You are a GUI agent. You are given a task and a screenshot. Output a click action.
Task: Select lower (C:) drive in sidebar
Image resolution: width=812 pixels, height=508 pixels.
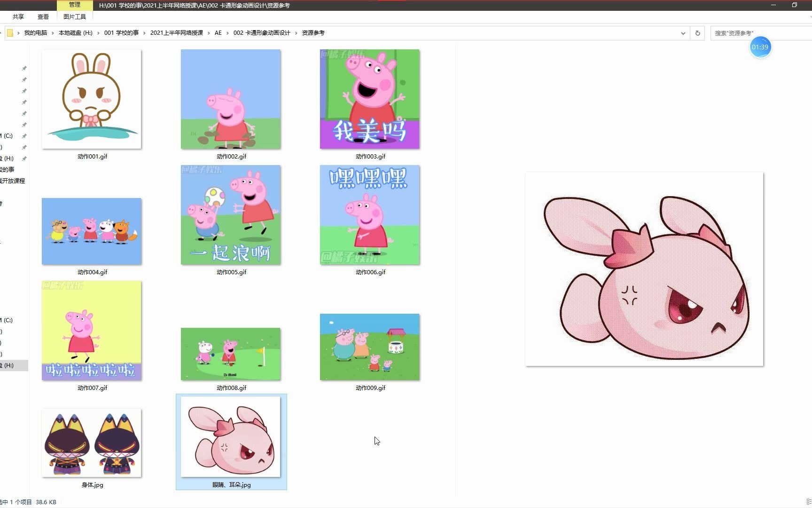pyautogui.click(x=7, y=320)
